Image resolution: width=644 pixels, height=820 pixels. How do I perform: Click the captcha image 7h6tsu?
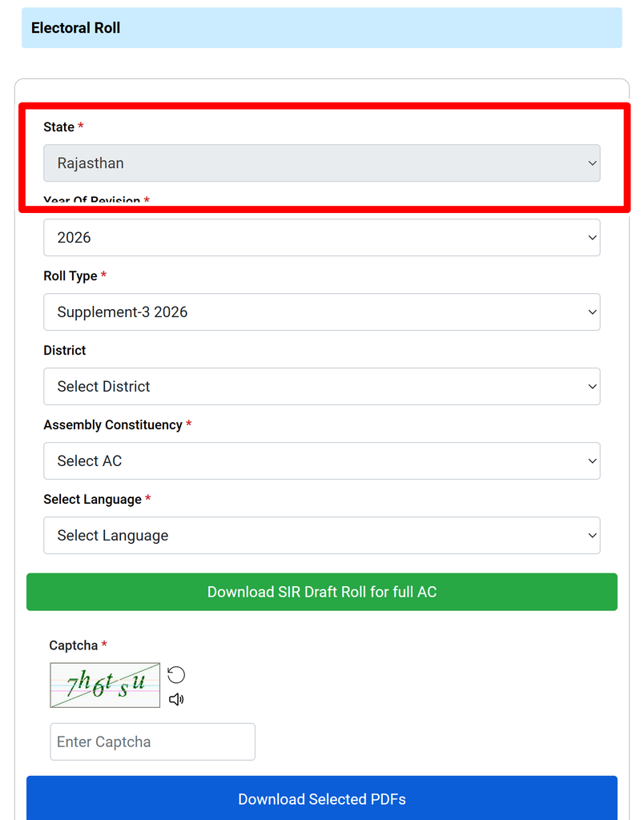pyautogui.click(x=105, y=685)
